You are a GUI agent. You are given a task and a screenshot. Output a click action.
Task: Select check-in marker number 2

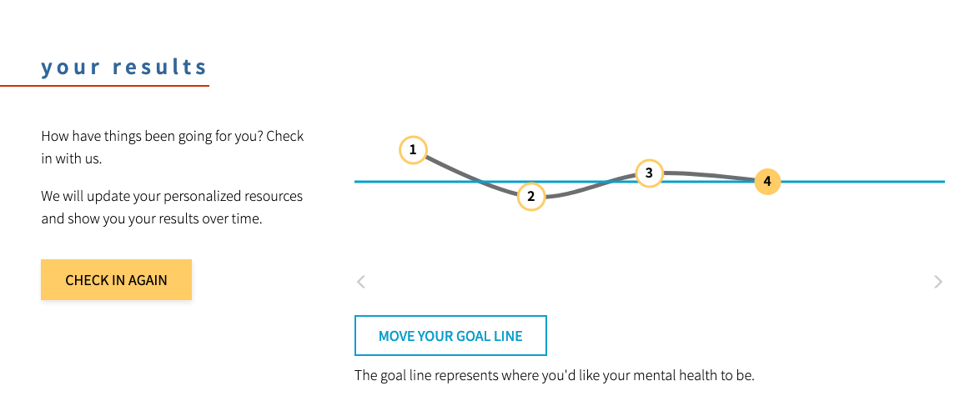click(x=531, y=197)
